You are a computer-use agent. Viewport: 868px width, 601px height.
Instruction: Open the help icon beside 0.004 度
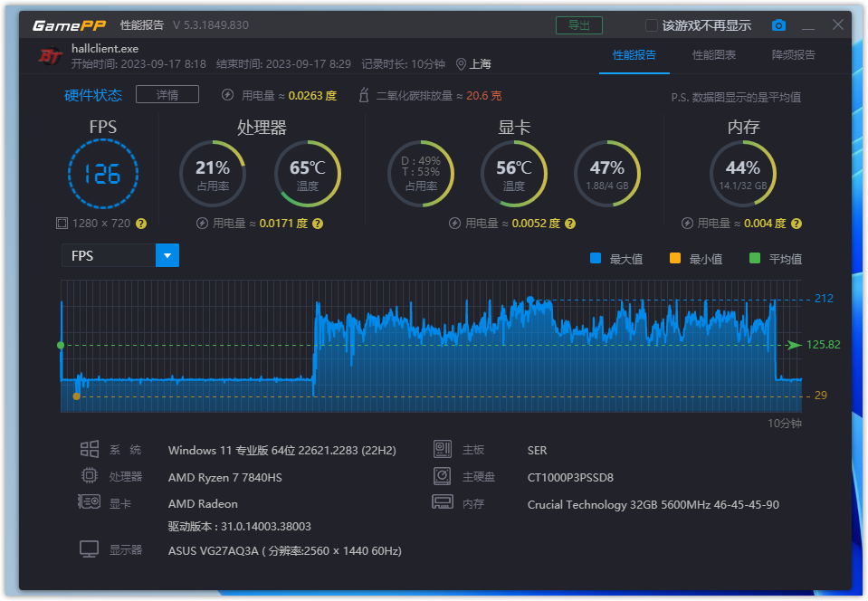[796, 224]
